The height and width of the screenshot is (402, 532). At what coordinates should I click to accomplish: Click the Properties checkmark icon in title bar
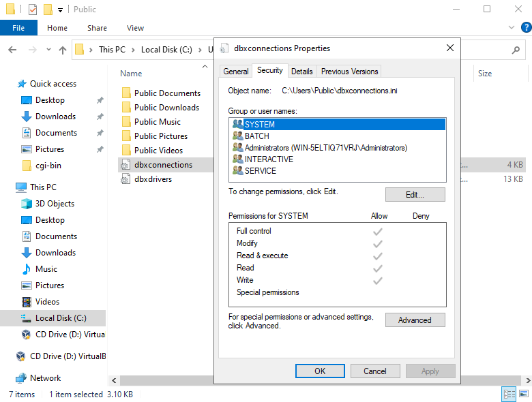pos(33,10)
